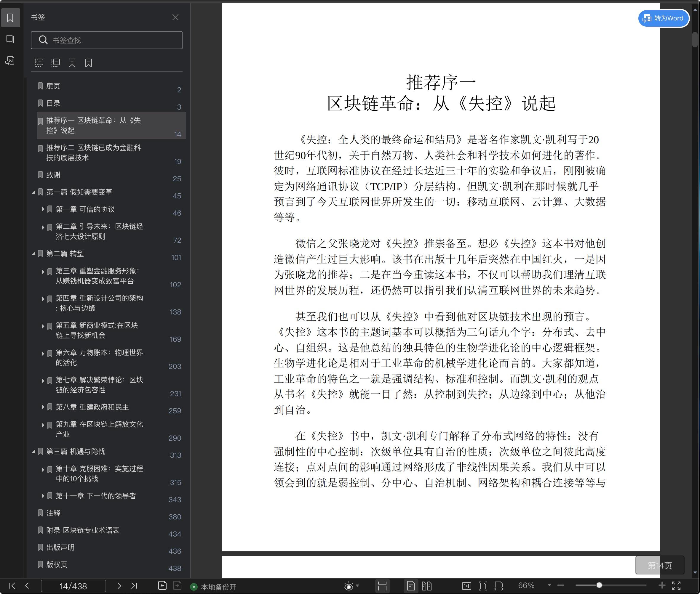
Task: Click the zoom out minus button
Action: point(561,586)
